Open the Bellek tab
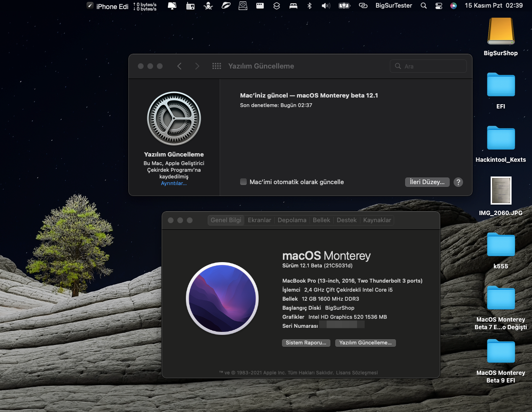This screenshot has width=532, height=412. (321, 220)
